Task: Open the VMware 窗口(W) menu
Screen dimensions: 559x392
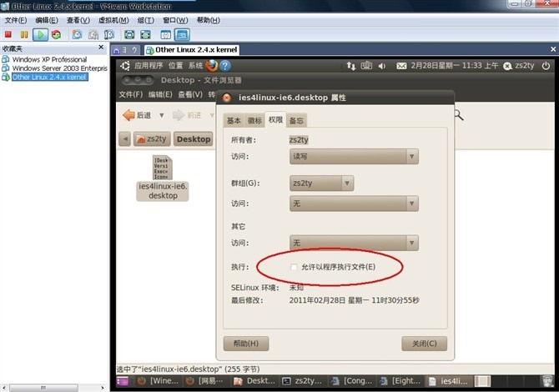Action: [x=175, y=20]
